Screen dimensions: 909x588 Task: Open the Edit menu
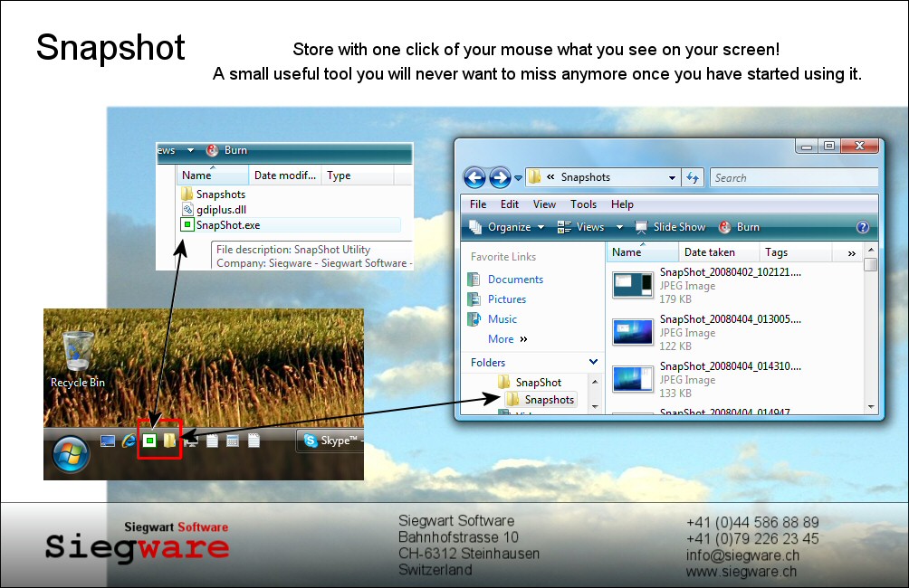pos(510,204)
